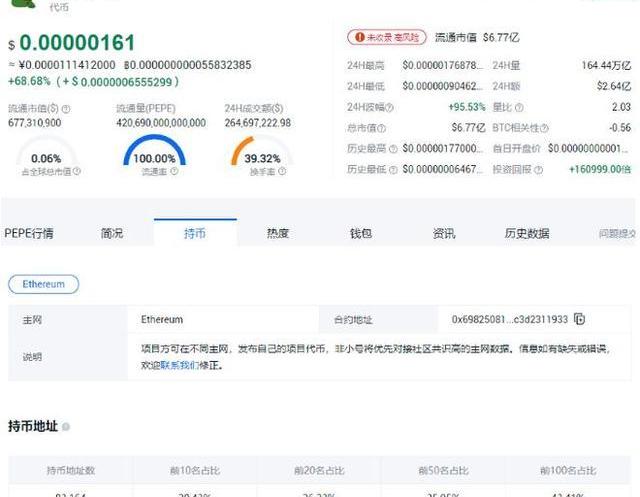Copy the contract address with copy icon

click(580, 320)
